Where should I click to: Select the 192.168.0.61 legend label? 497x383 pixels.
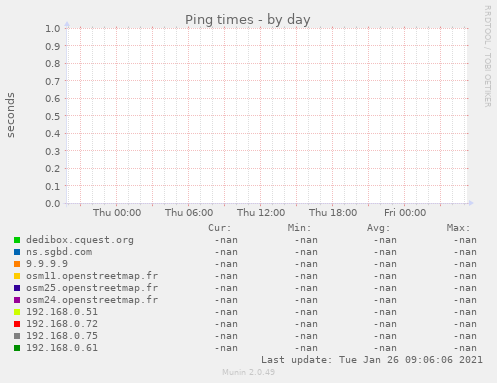tap(62, 348)
